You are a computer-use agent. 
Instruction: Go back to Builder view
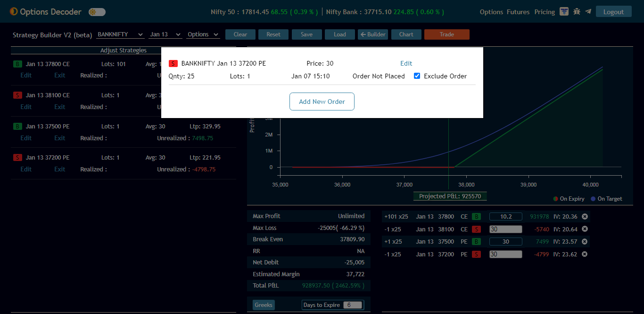(373, 34)
